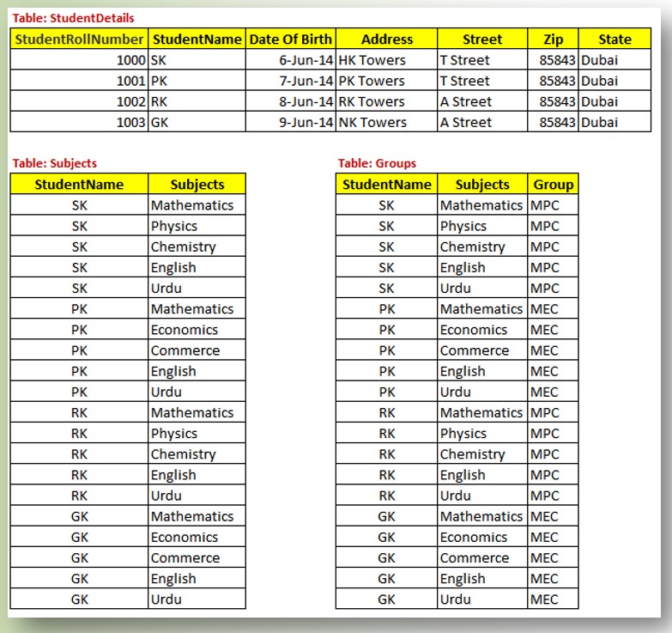Click StudentName header in the Subjects table
The image size is (672, 633).
point(79,184)
